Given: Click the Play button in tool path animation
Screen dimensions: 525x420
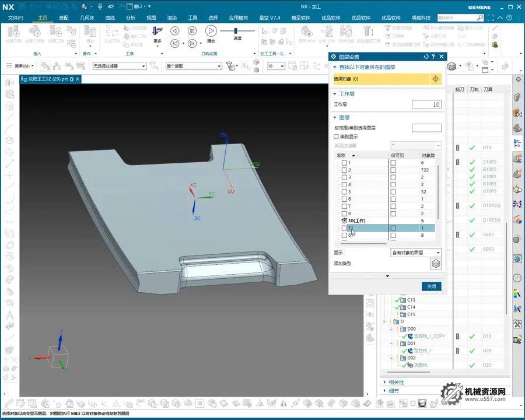Looking at the screenshot, I should 211,31.
